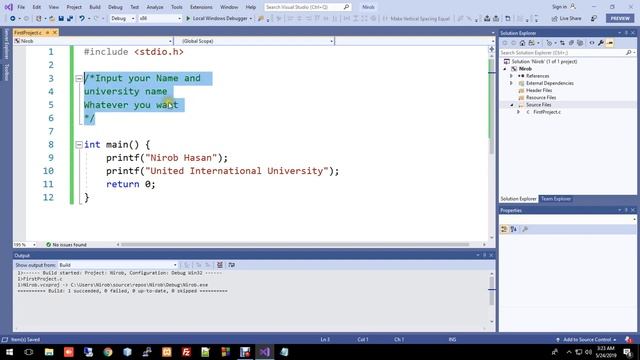Switch to the Team Explorer tab

pos(556,199)
